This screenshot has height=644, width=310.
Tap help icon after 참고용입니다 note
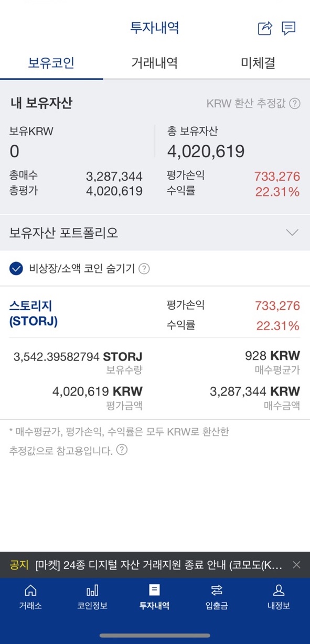point(122,450)
